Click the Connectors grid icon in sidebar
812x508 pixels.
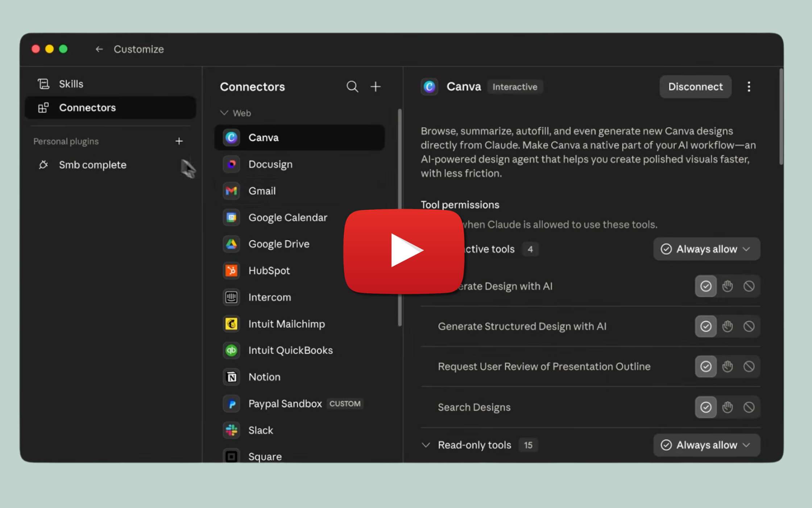(43, 107)
